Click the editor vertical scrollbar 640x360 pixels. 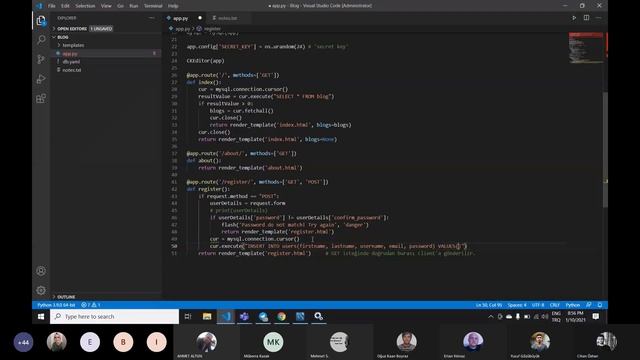(x=605, y=149)
